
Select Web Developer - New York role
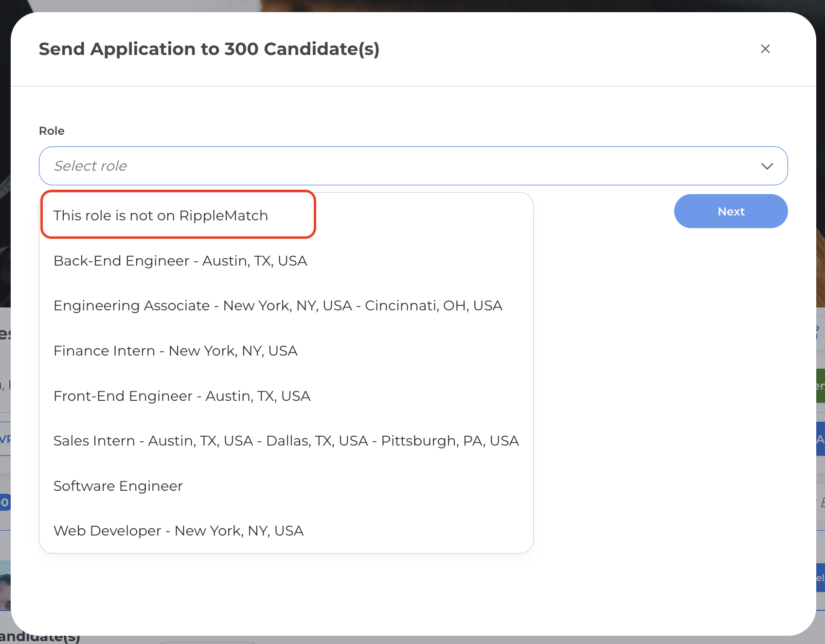(x=178, y=531)
